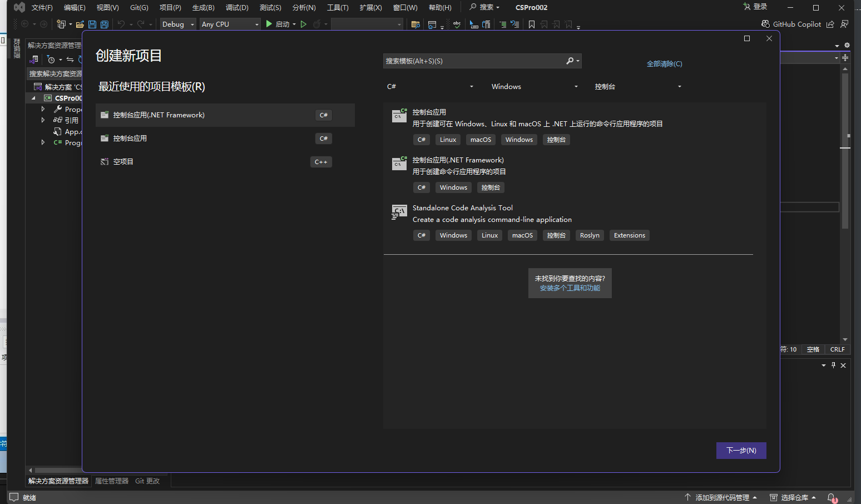Click the bookmark toggle icon in toolbar
This screenshot has height=504, width=861.
pos(532,24)
